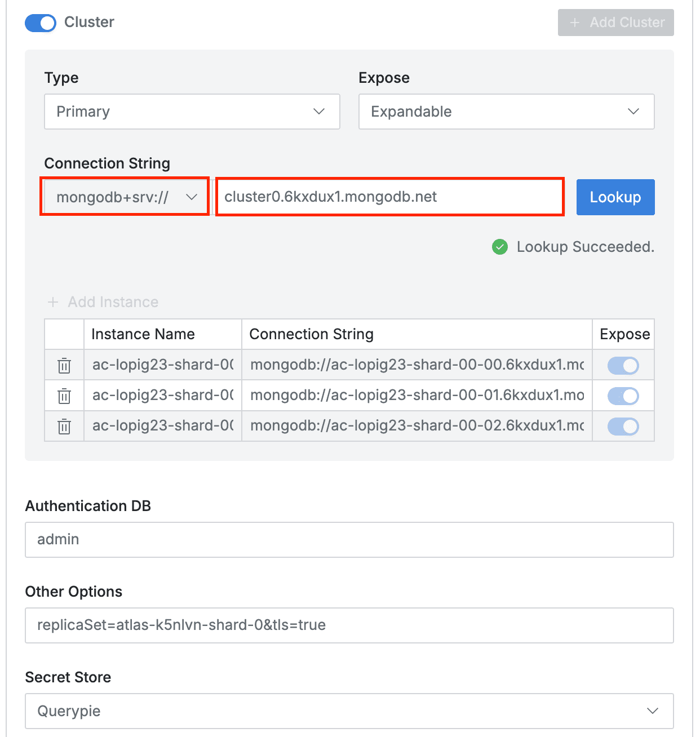Click the plus icon on Add Cluster button
Image resolution: width=700 pixels, height=737 pixels.
(x=575, y=23)
